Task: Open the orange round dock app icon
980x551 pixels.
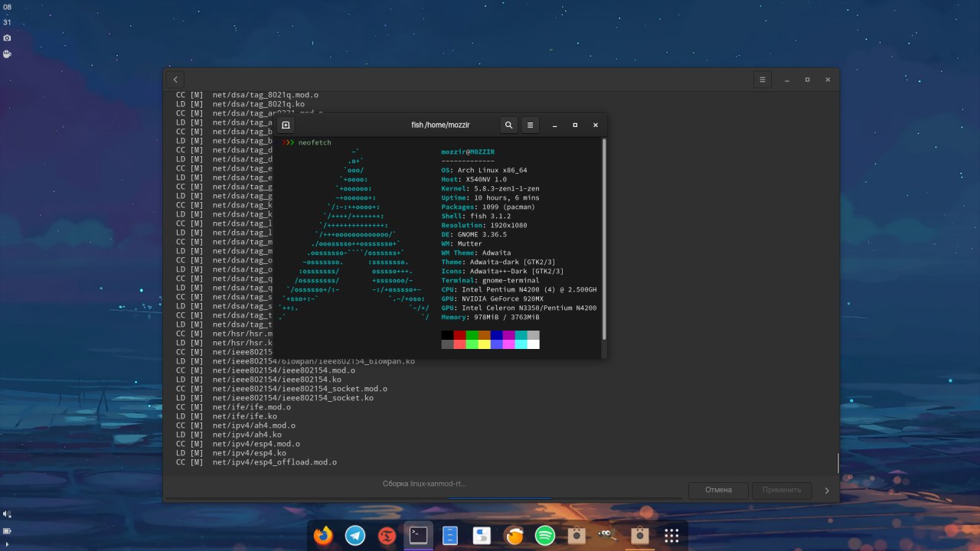Action: 514,536
